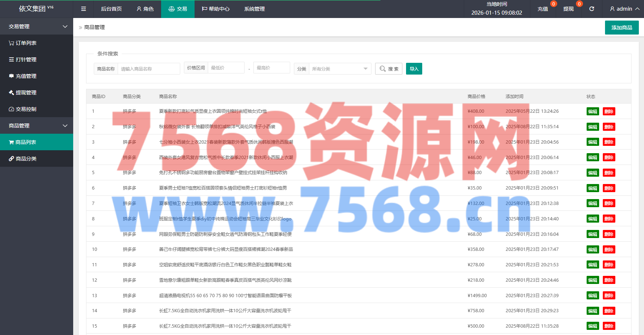Image resolution: width=644 pixels, height=335 pixels.
Task: Click the 充值 notification badge item
Action: coord(543,9)
